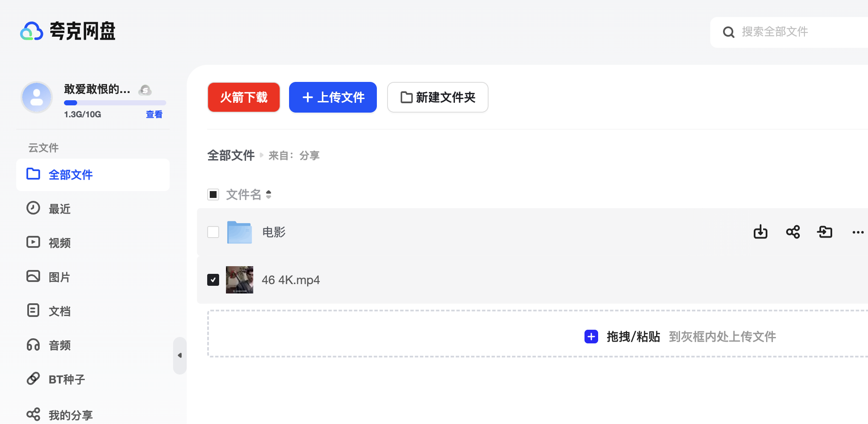Uncheck the 46 4K.mp4 checkbox
The image size is (868, 424).
click(x=213, y=280)
